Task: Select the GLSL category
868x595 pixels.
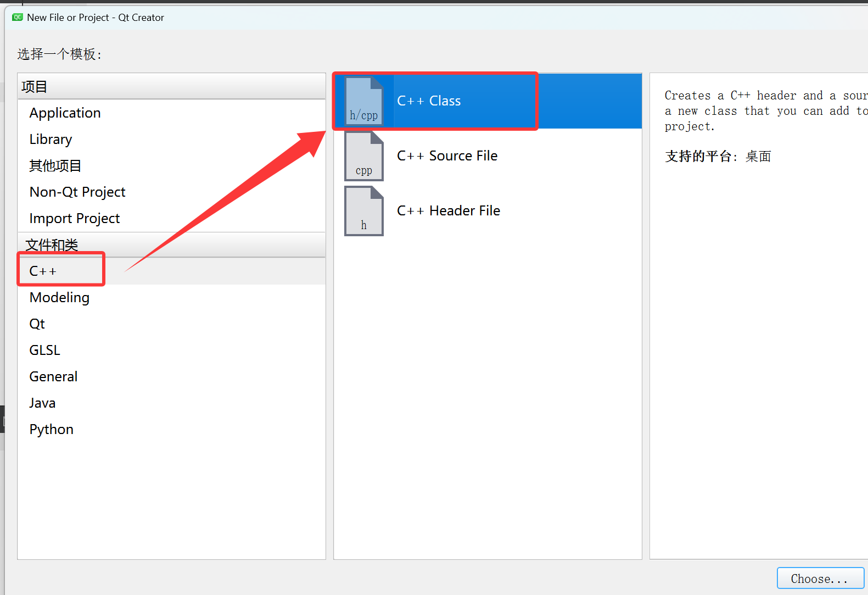Action: click(172, 351)
